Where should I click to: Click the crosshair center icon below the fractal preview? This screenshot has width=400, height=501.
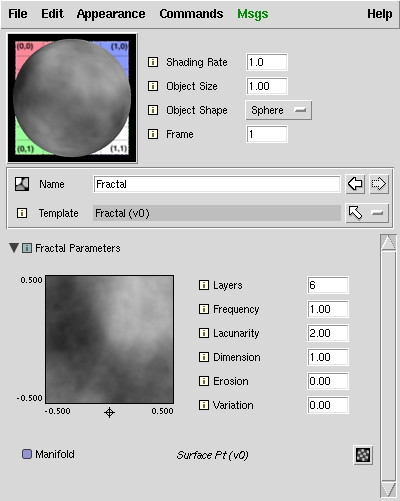pyautogui.click(x=109, y=412)
